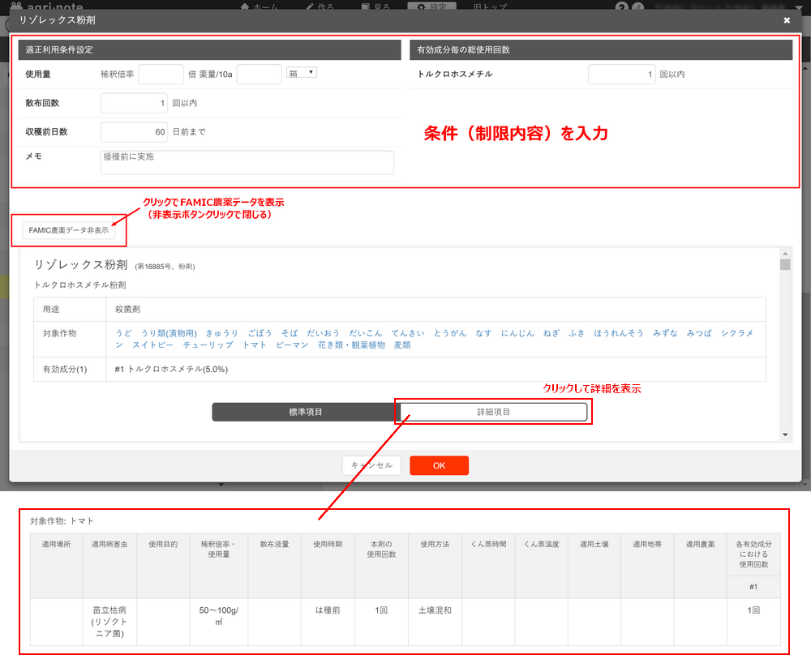Open the 麦類 crop link

pos(402,345)
